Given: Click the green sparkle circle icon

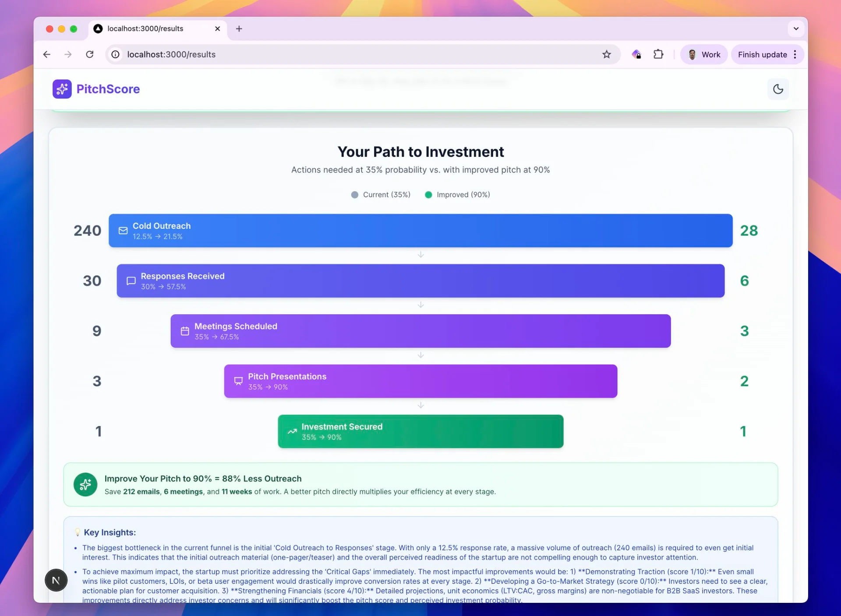Looking at the screenshot, I should tap(85, 484).
